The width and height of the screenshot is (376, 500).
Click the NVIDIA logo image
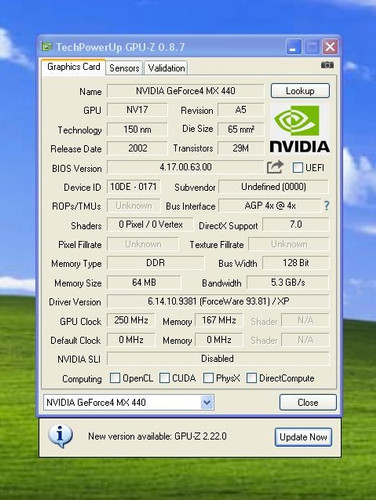[x=299, y=129]
